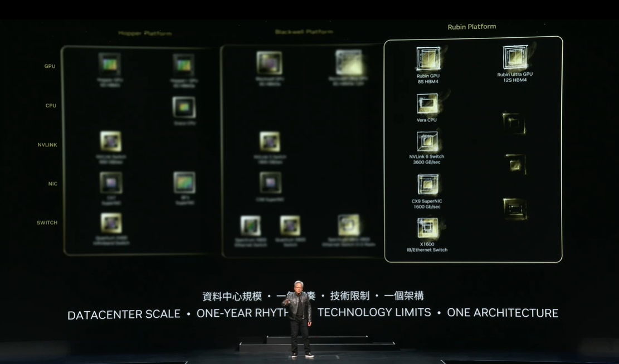Click the Vera CPU chip icon
The image size is (619, 364).
pyautogui.click(x=427, y=104)
